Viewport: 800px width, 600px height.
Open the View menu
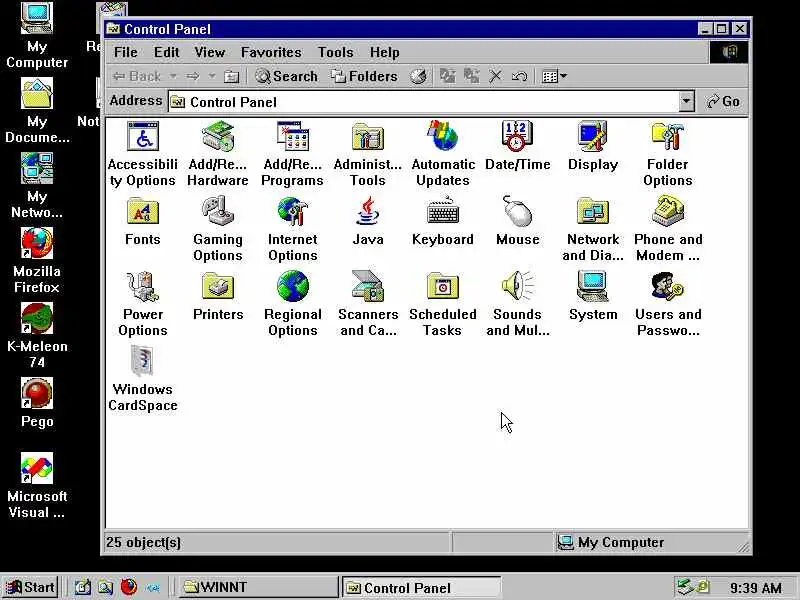tap(209, 52)
